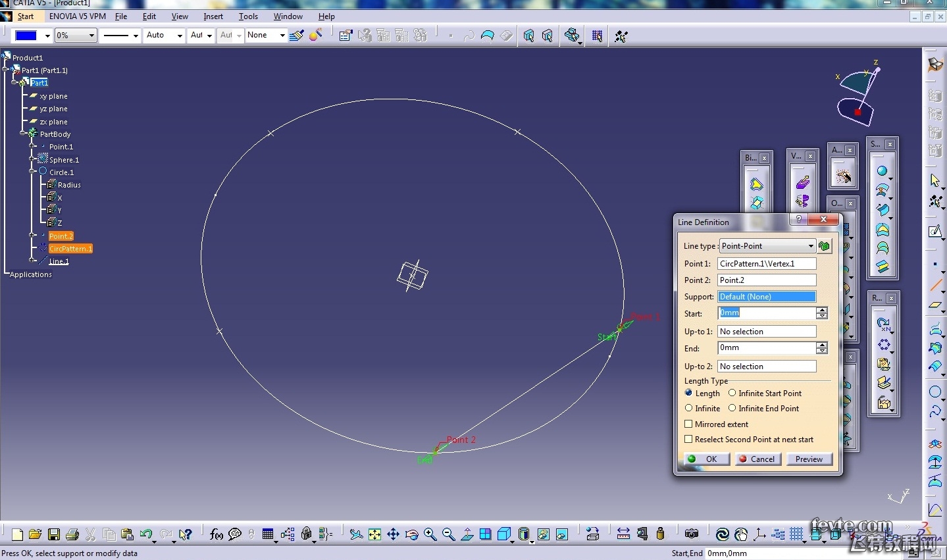Open the line style dropdown
The width and height of the screenshot is (947, 560).
(x=120, y=36)
